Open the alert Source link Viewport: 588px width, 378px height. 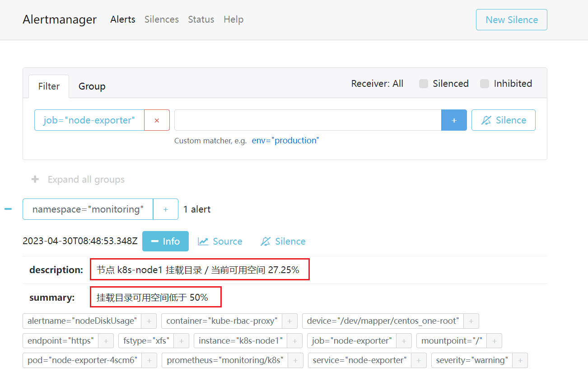point(220,241)
